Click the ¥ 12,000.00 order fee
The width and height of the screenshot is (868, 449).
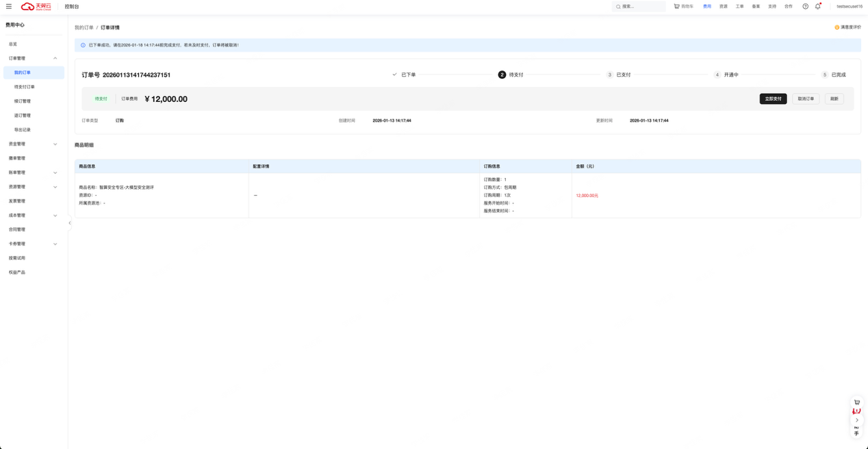click(x=166, y=99)
